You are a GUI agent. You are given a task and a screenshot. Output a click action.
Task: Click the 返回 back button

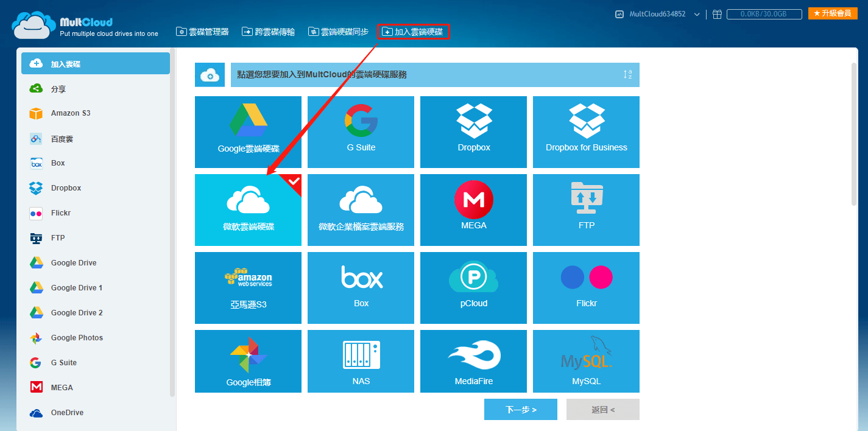pos(603,410)
